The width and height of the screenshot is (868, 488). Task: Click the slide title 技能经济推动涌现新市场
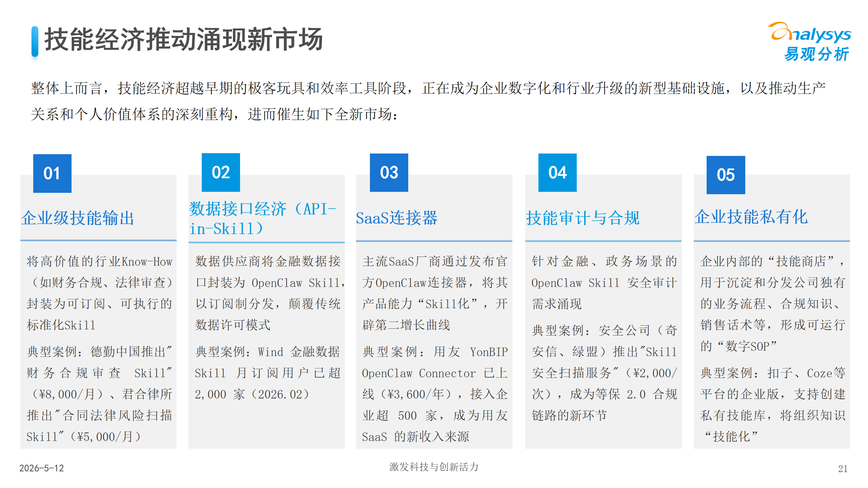(183, 40)
